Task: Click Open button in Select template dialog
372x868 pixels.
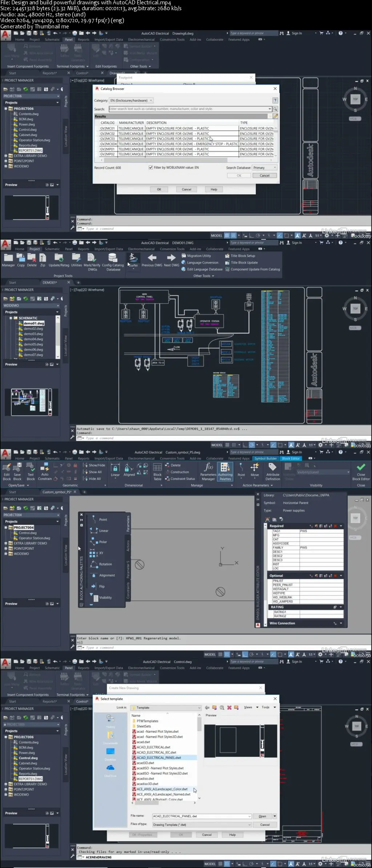Action: (x=262, y=816)
